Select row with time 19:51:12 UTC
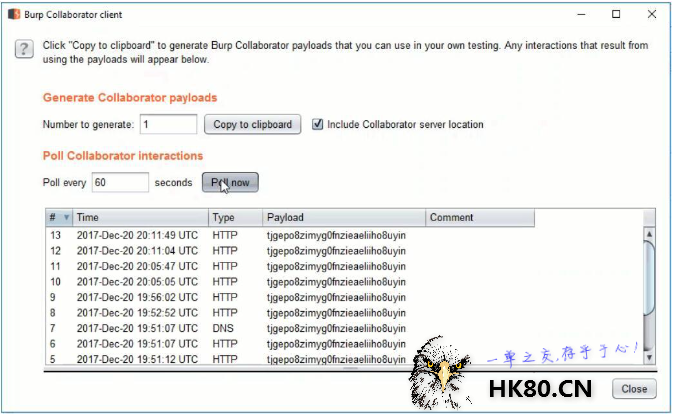Viewport: 673px width, 416px height. point(344,358)
